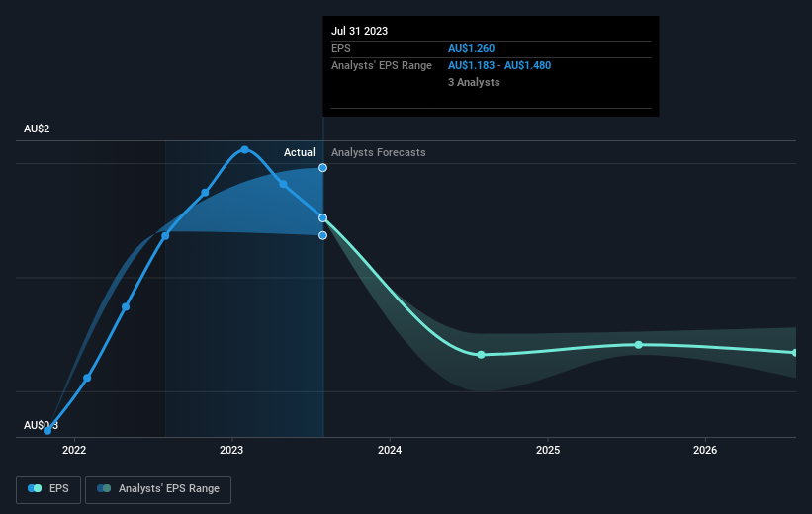Select the EPS data point in mid-2022
This screenshot has width=812, height=514.
[165, 236]
